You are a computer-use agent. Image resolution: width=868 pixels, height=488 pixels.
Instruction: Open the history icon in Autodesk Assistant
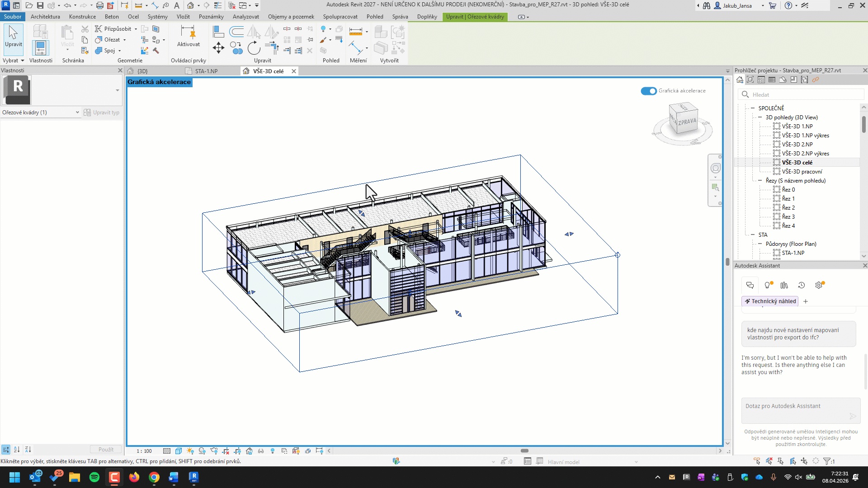point(802,285)
